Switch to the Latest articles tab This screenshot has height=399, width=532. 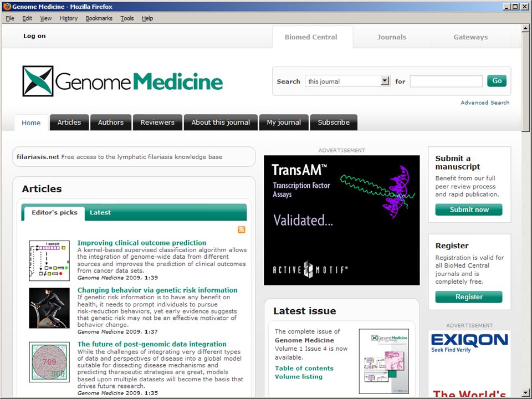coord(100,213)
